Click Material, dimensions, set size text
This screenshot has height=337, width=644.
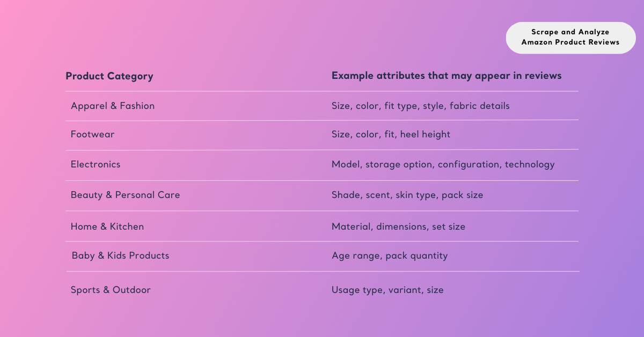(x=398, y=226)
